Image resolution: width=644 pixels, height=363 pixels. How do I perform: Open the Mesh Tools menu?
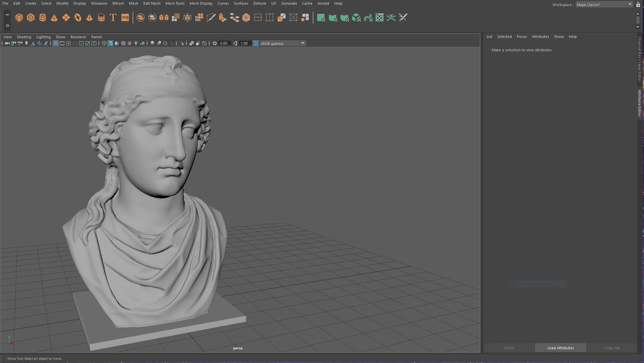click(x=175, y=3)
